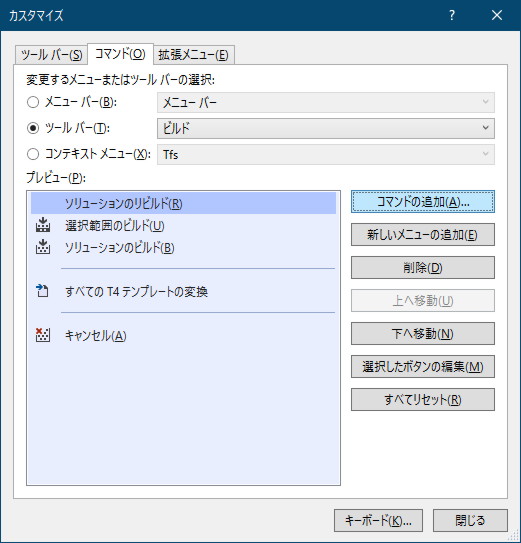Click the T4 テンプレート transform icon
Viewport: 521px width, 543px height.
point(42,291)
